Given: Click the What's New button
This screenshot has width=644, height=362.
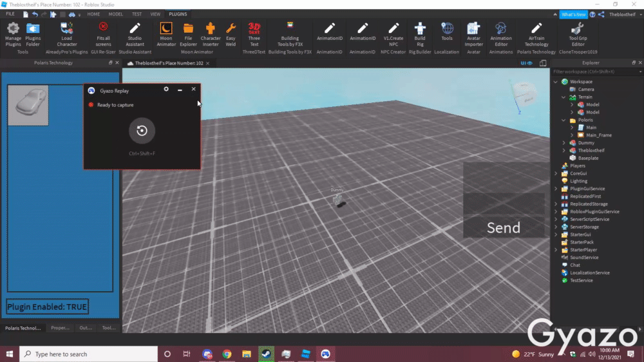Looking at the screenshot, I should pos(573,14).
